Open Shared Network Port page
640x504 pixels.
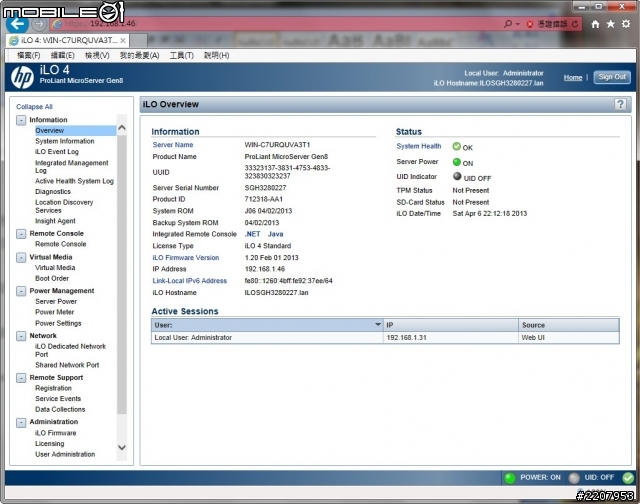67,365
